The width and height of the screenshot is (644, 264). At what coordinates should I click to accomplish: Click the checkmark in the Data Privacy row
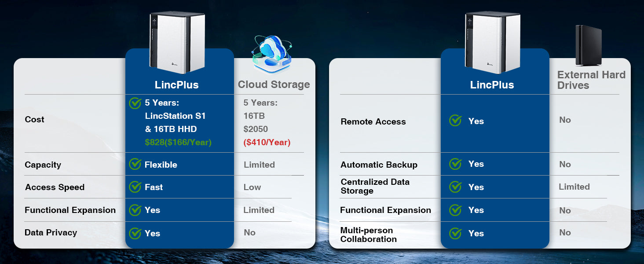[x=135, y=233]
